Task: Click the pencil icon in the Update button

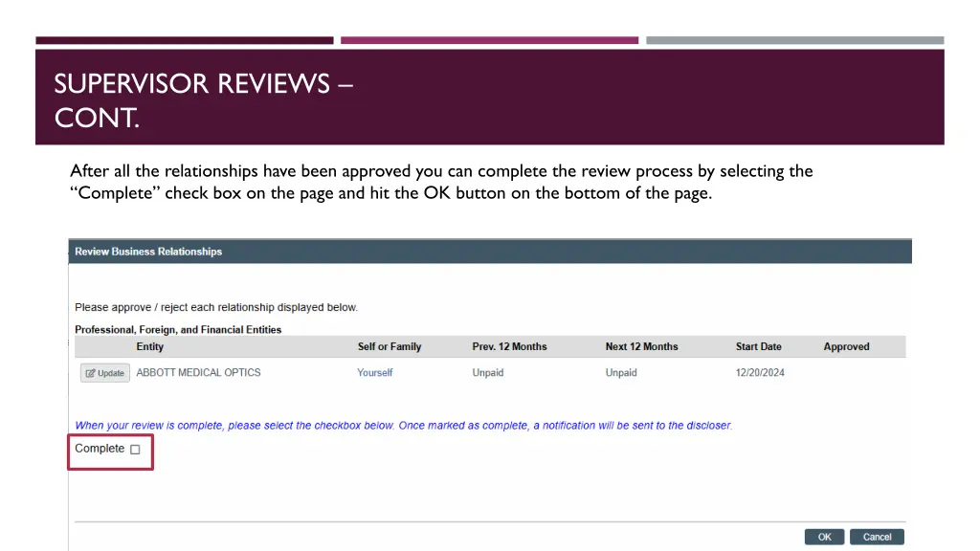Action: pos(90,373)
